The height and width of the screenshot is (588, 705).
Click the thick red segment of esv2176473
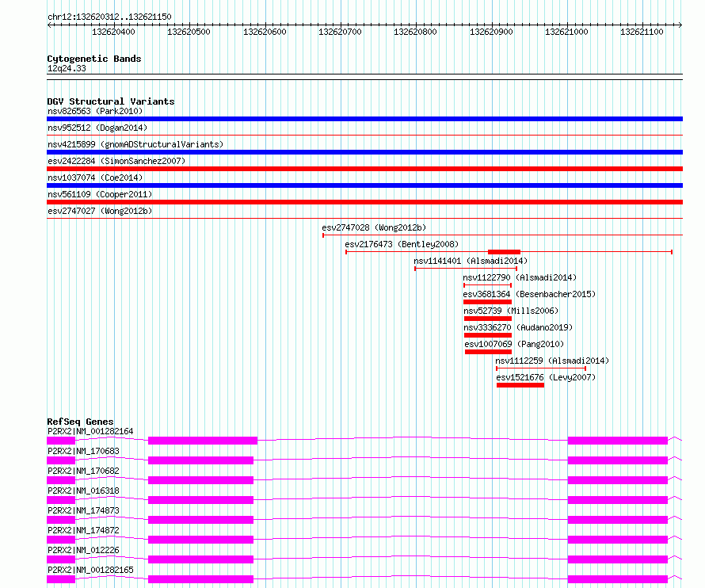(504, 252)
